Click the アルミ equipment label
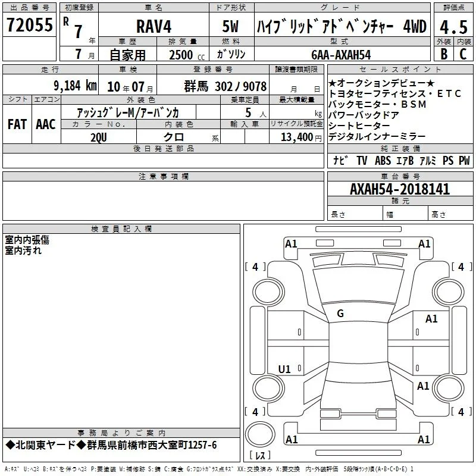Viewport: 476px width, 476px height. tap(427, 160)
